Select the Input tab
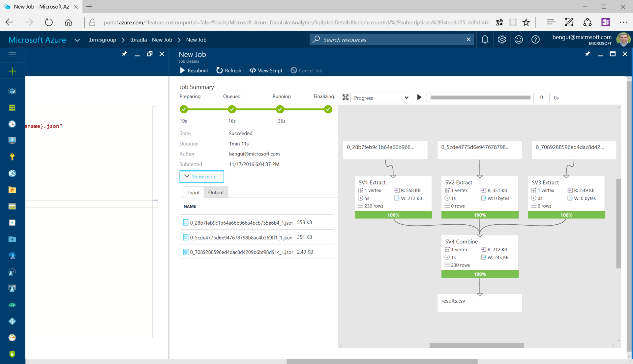The width and height of the screenshot is (633, 364). pyautogui.click(x=194, y=192)
